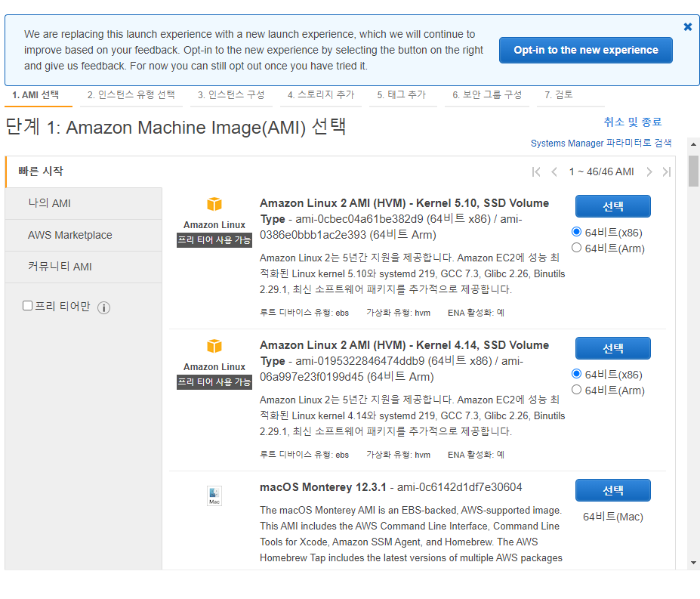The width and height of the screenshot is (700, 599).
Task: Open AWS Marketplace sidebar section
Action: pos(84,236)
